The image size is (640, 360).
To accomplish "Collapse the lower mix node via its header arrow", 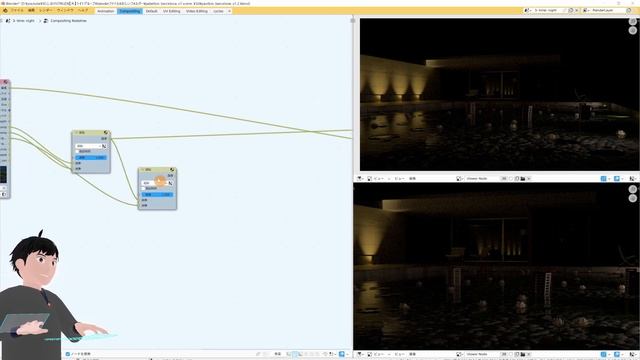I will click(142, 170).
